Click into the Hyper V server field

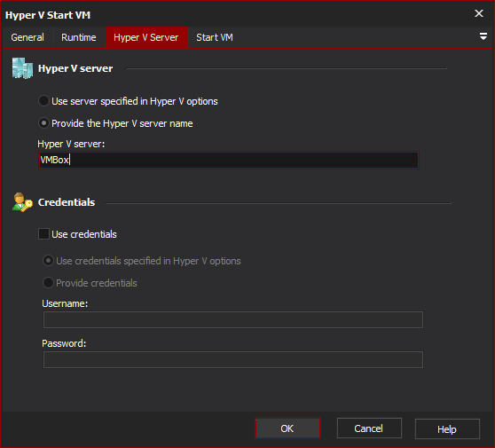[x=229, y=160]
